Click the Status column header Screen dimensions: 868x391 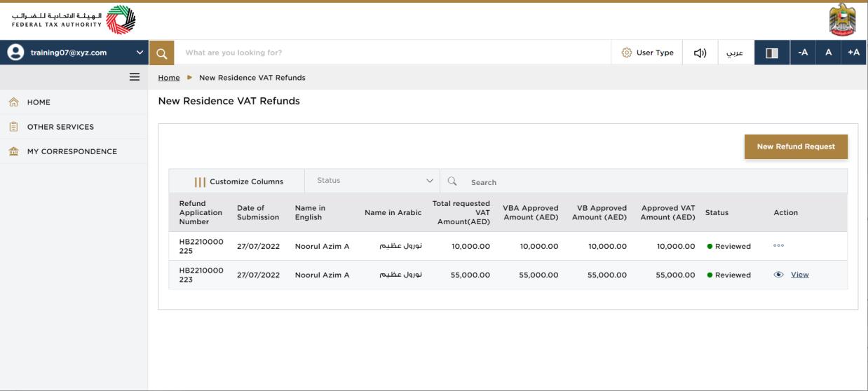click(717, 212)
